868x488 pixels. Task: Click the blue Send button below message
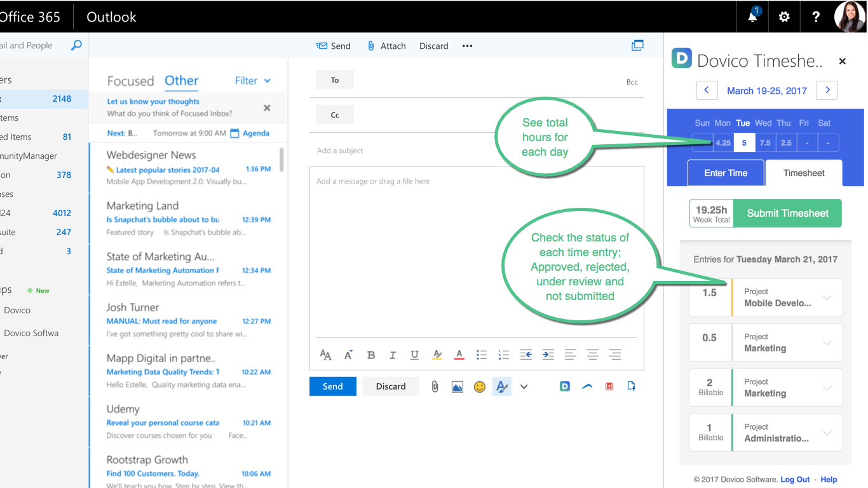333,386
